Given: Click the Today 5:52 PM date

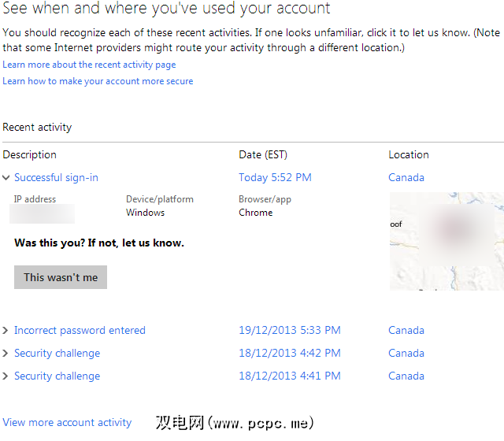Looking at the screenshot, I should click(275, 178).
